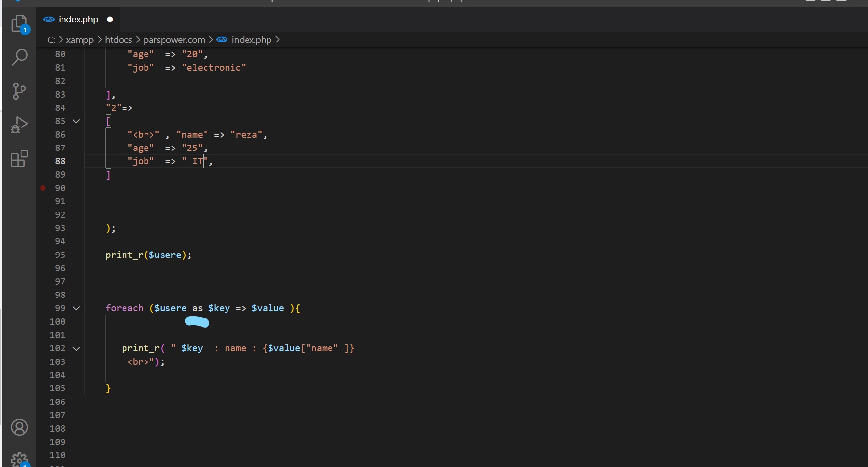
Task: Place cursor on print_r($usere) statement
Action: 148,255
